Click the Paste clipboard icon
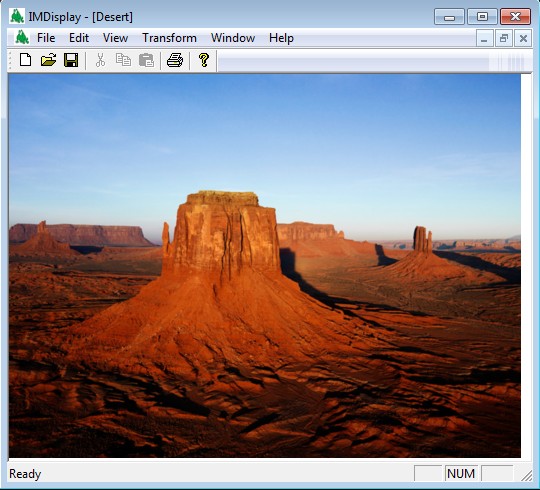 (146, 60)
